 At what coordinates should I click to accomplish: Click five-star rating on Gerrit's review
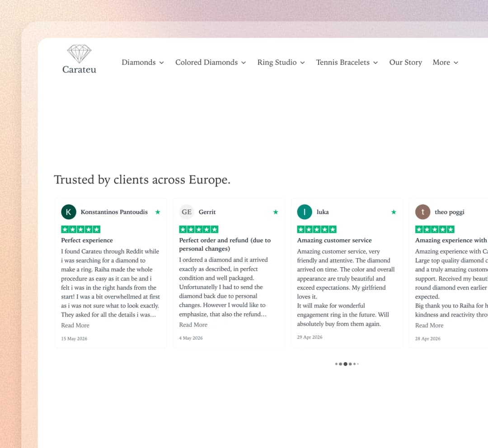[198, 230]
